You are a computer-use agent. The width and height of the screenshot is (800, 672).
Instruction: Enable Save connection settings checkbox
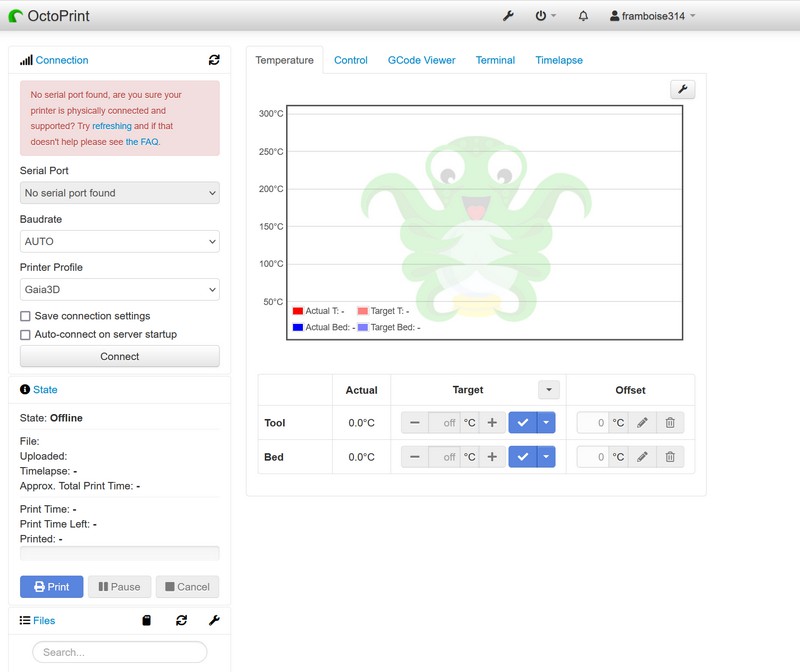click(x=25, y=316)
